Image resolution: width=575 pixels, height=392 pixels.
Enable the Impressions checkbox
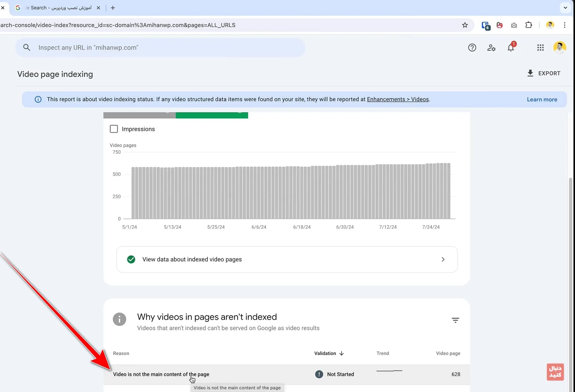[114, 129]
